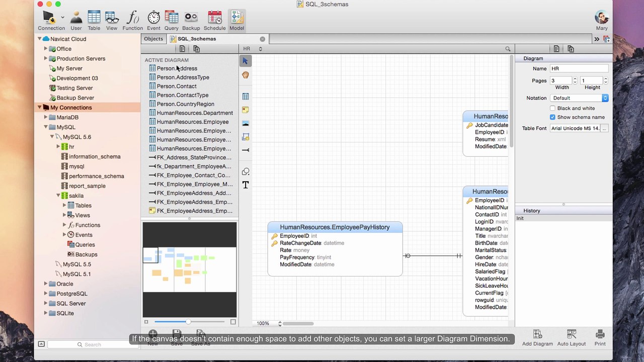Click the Pages Width field
Viewport: 644px width, 362px height.
[561, 80]
